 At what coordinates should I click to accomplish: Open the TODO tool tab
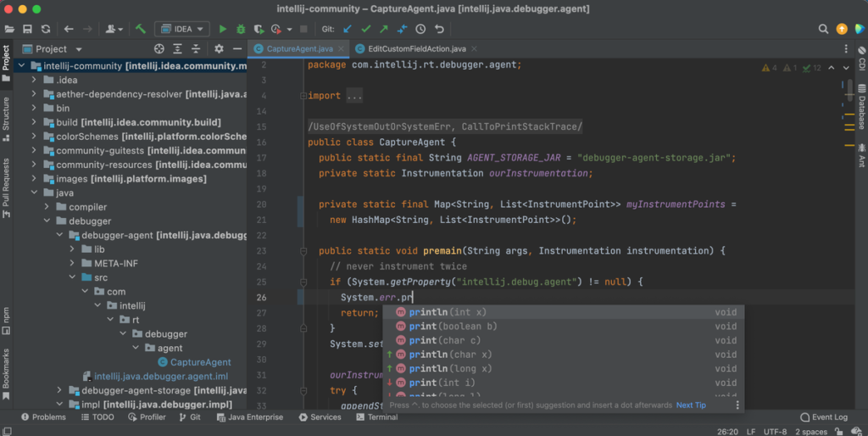(x=97, y=417)
